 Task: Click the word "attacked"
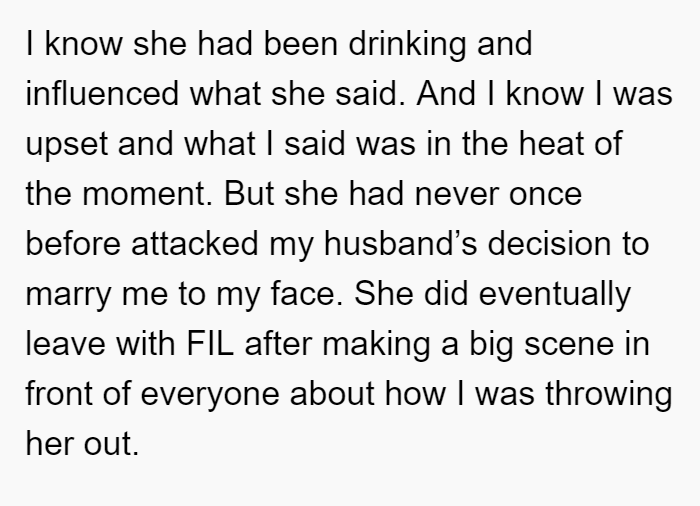pos(195,244)
